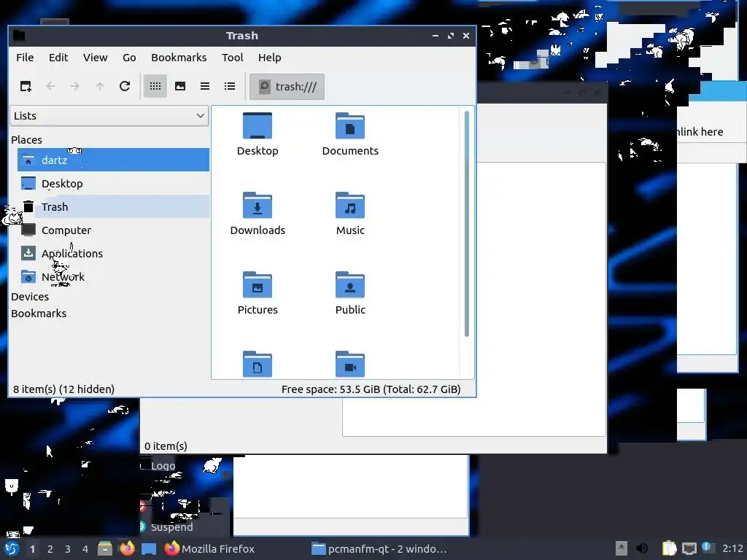Switch to thumbnail view mode
Screen dimensions: 747x560
coord(180,86)
